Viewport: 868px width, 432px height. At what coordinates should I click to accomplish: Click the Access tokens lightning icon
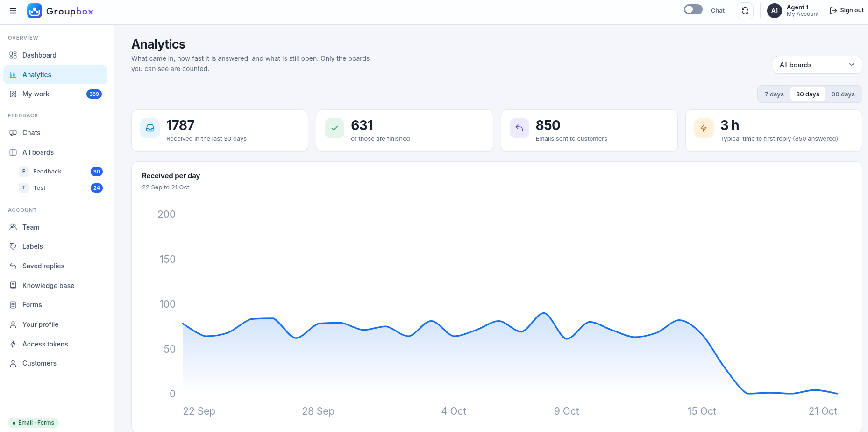(13, 344)
